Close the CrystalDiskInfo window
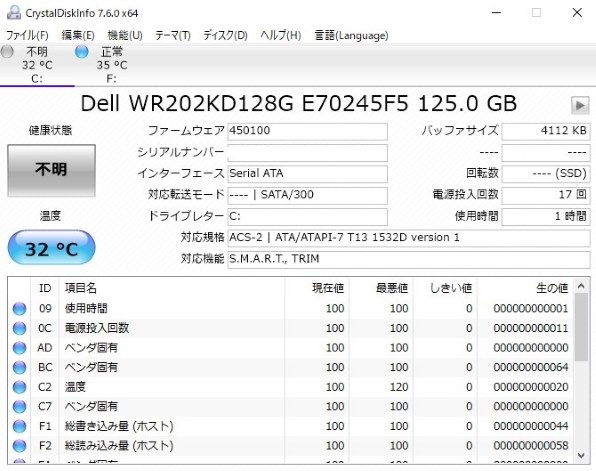596x471 pixels. 577,13
